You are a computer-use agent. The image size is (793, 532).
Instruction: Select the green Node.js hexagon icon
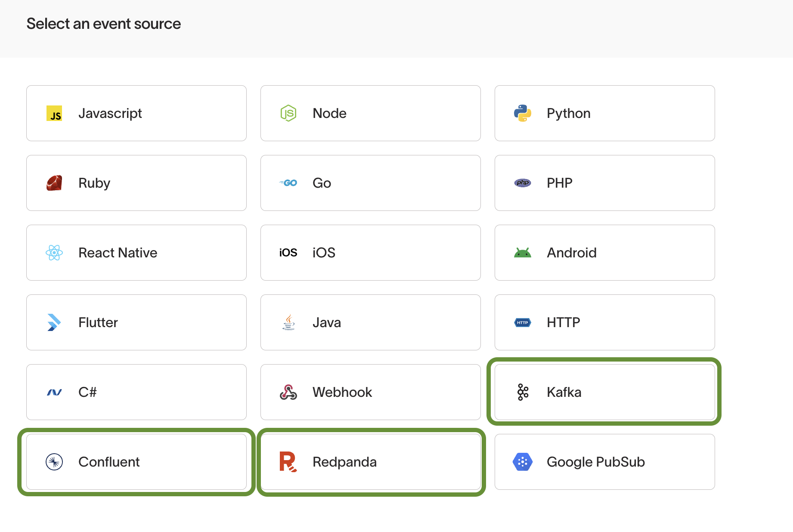pos(288,113)
